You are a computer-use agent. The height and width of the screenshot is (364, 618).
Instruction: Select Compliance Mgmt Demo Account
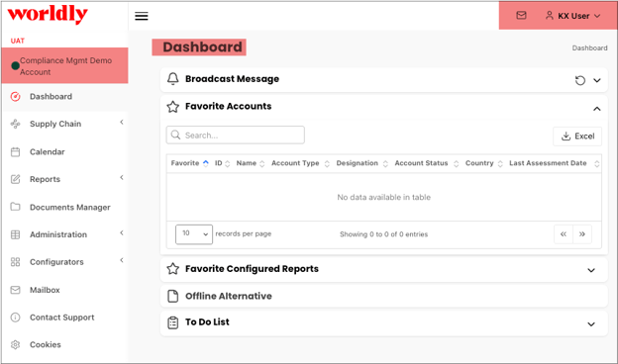point(64,65)
